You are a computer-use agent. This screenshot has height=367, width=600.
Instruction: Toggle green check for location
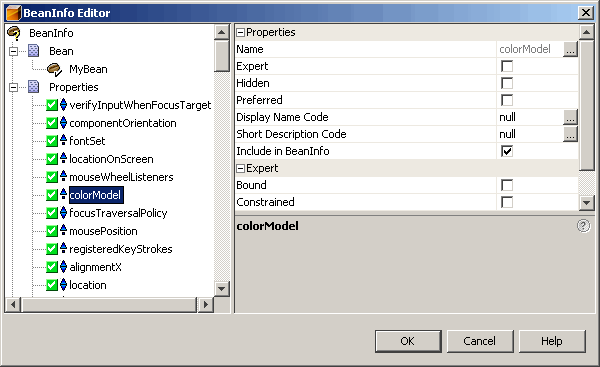(x=52, y=285)
